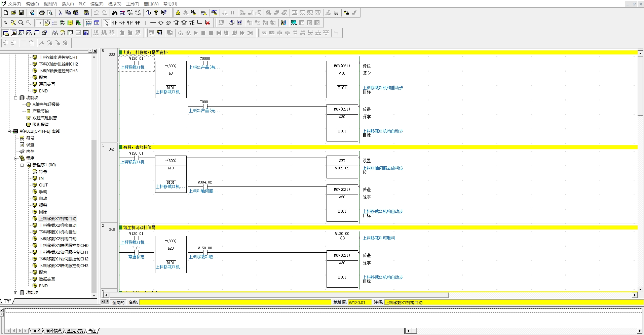Toggle the watch window button
644x335 pixels.
point(21,33)
